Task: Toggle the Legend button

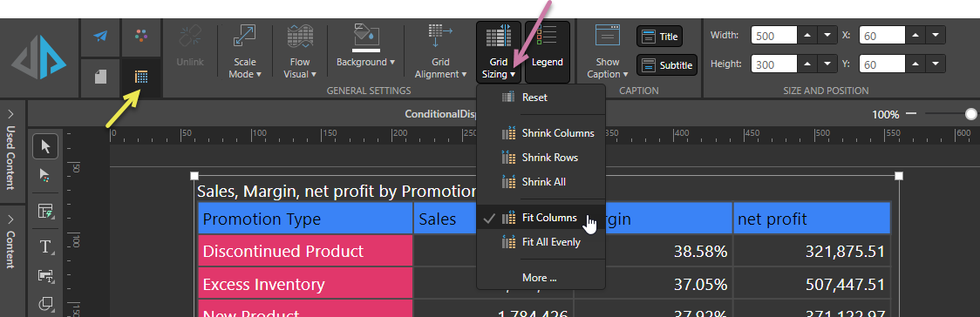Action: click(x=548, y=51)
